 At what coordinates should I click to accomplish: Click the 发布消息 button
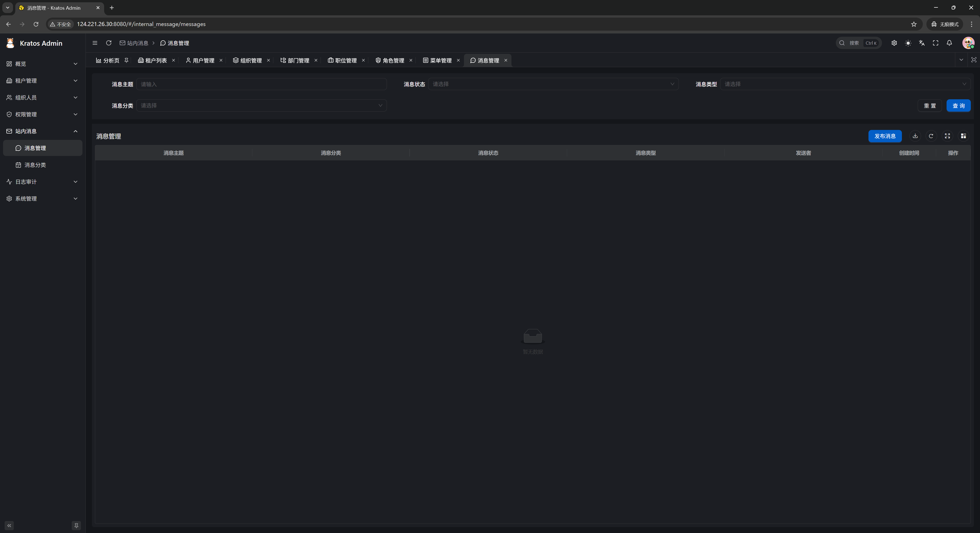point(885,136)
